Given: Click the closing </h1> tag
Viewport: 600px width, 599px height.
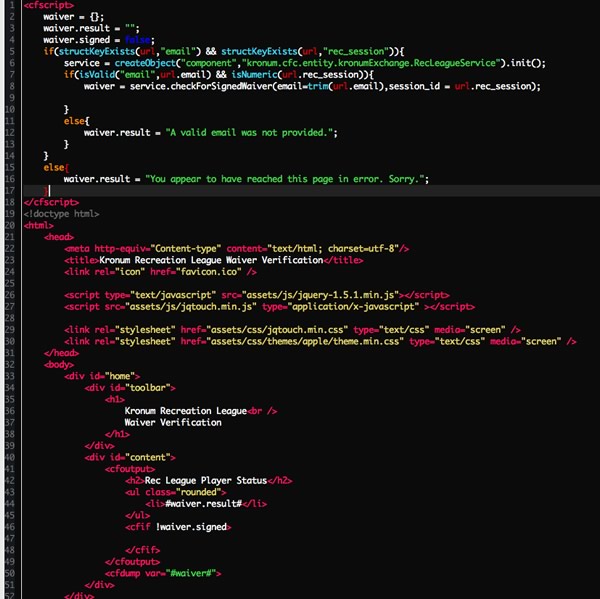Looking at the screenshot, I should [x=117, y=434].
